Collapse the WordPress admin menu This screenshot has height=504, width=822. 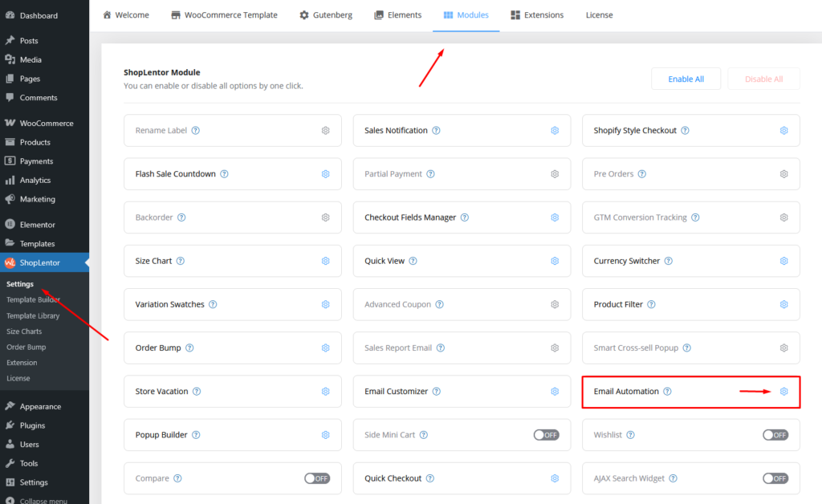point(43,501)
